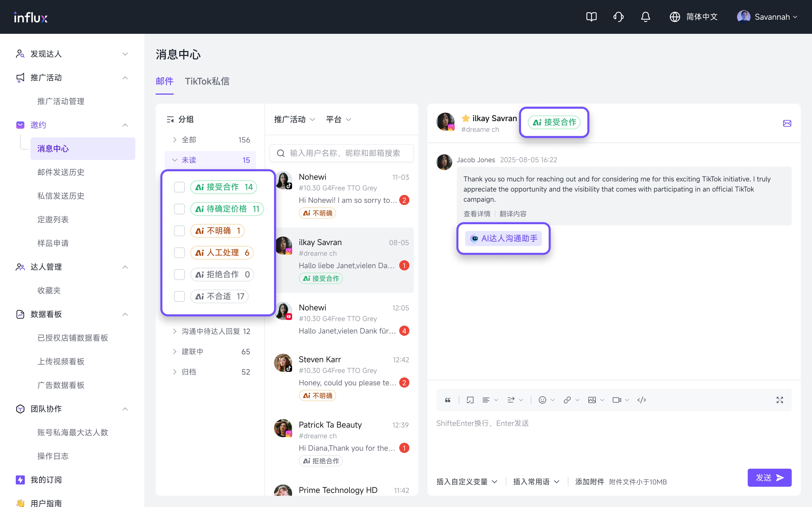
Task: Check the 接受合作 filter checkbox
Action: pyautogui.click(x=179, y=187)
